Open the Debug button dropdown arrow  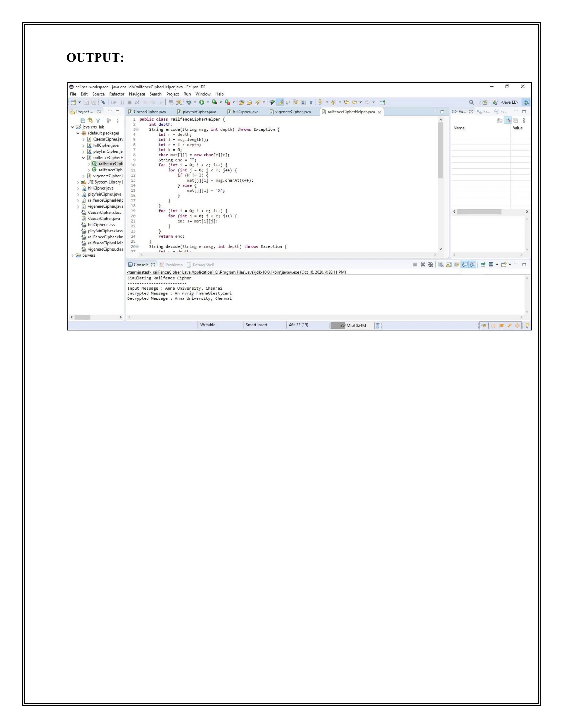click(195, 102)
